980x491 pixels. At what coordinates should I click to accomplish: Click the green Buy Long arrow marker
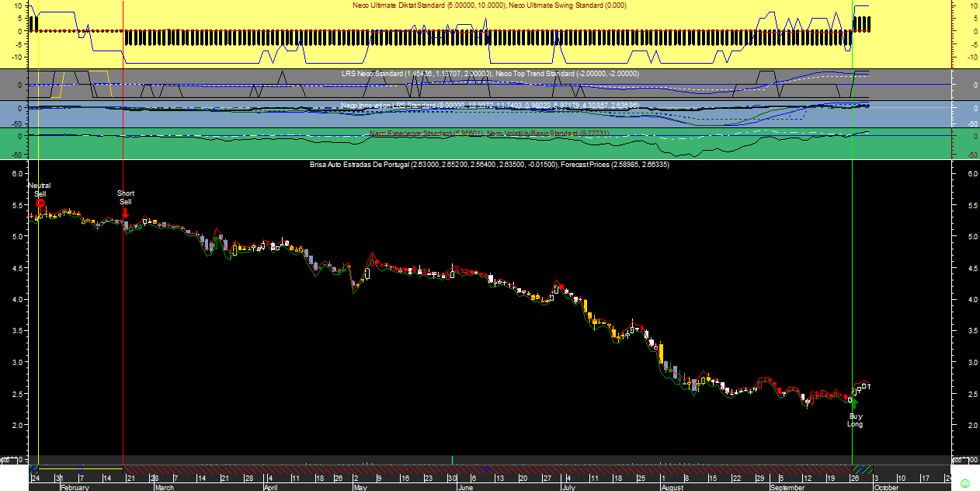point(854,403)
